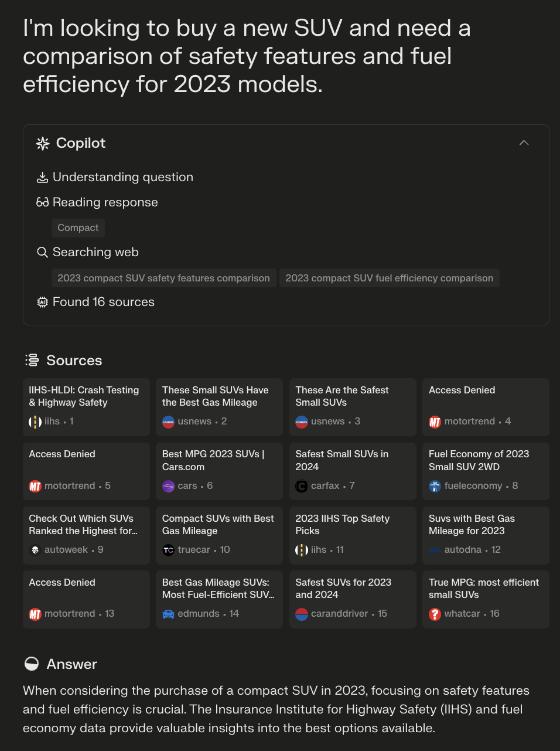Image resolution: width=560 pixels, height=751 pixels.
Task: Open carfax 'Safest Small SUVs in 2024' source
Action: pyautogui.click(x=353, y=471)
